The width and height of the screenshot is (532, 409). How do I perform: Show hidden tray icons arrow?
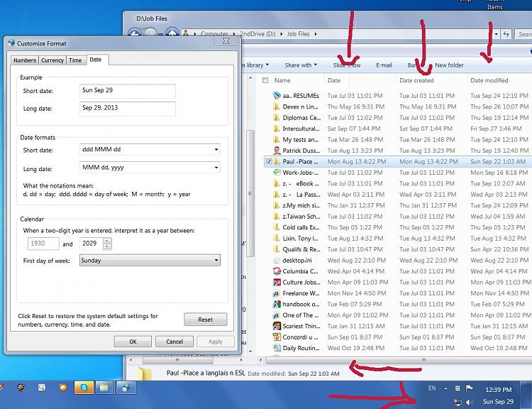tap(446, 388)
